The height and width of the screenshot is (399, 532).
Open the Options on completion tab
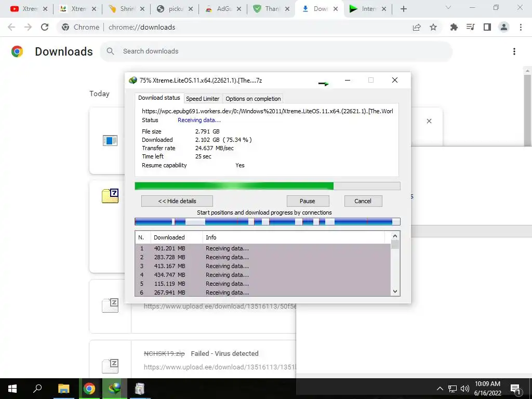(253, 99)
